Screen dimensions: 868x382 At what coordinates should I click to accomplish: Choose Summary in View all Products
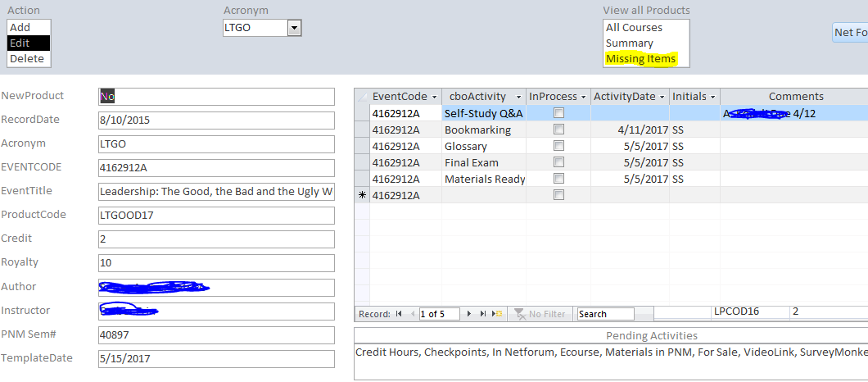pos(646,43)
